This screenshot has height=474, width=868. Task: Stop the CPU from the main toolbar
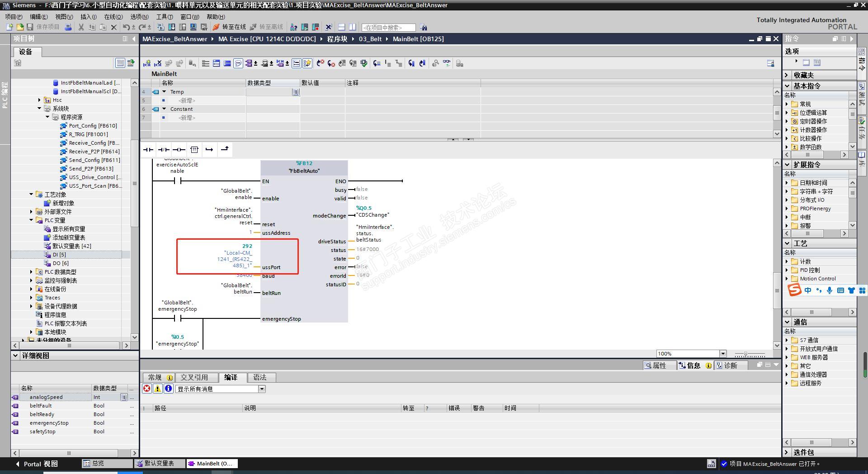pyautogui.click(x=316, y=27)
